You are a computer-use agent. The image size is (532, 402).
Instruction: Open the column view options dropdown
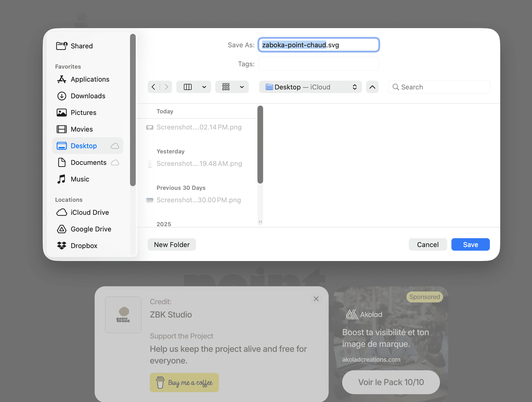[x=204, y=87]
